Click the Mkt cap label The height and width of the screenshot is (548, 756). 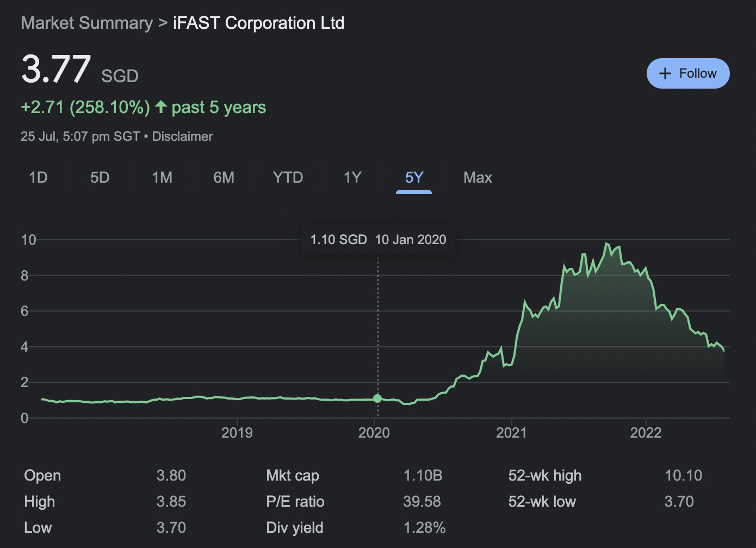point(293,476)
